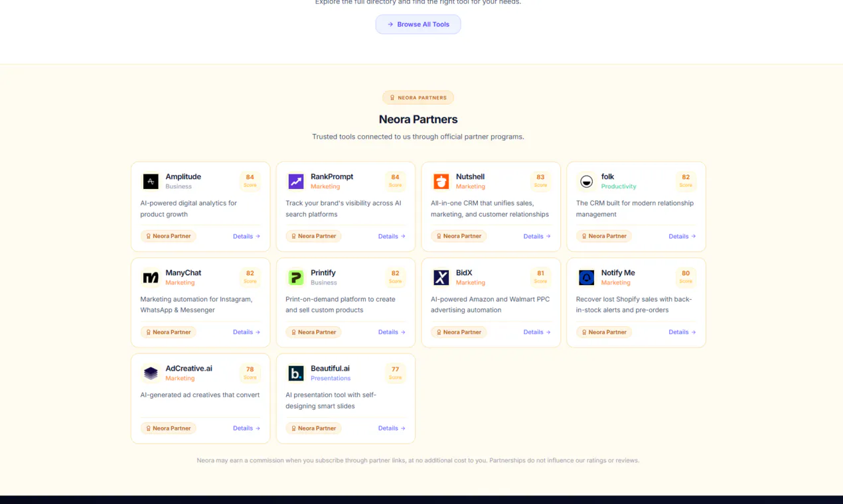
Task: Click the 82 score badge on ManyChat
Action: pos(250,277)
